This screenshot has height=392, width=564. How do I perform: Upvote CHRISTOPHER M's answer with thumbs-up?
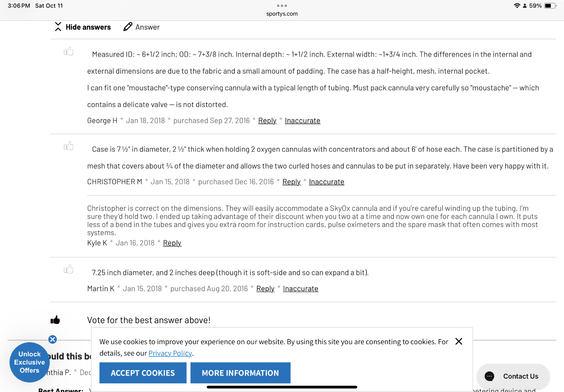[x=69, y=146]
